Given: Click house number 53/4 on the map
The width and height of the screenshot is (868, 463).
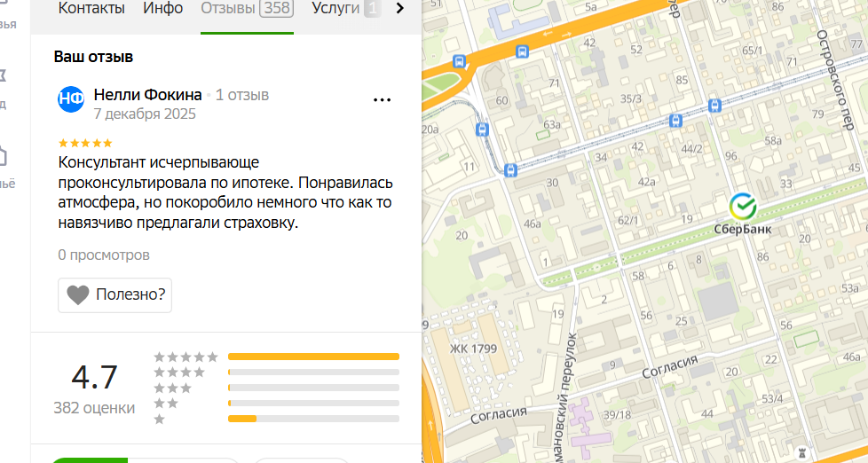Looking at the screenshot, I should point(772,399).
